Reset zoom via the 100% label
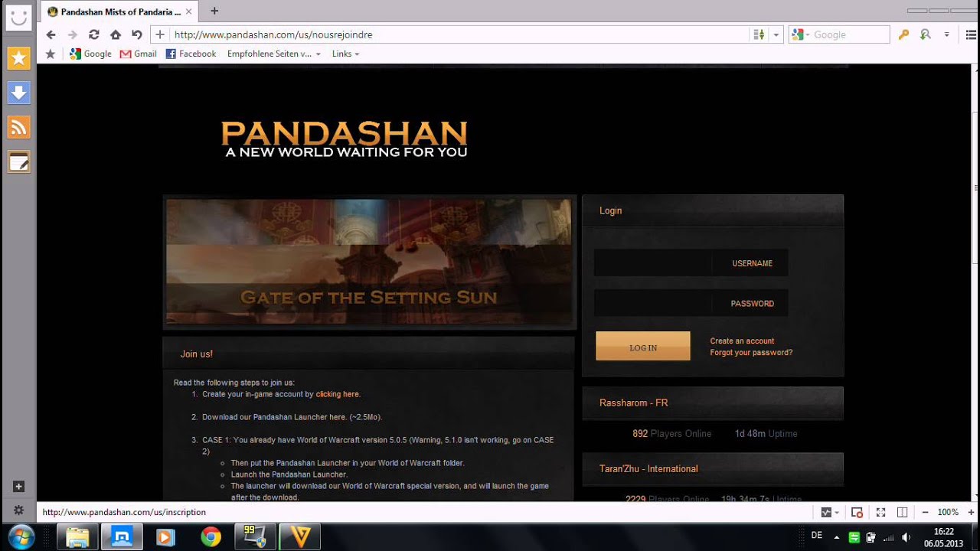The image size is (980, 551). click(948, 512)
